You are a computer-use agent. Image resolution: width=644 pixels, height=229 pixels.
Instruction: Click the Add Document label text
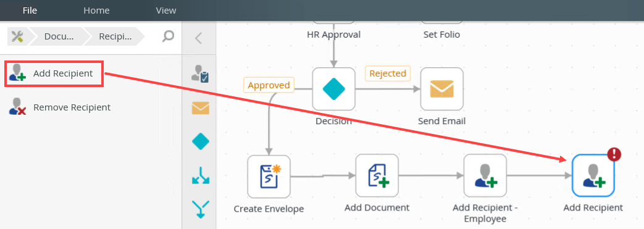tap(377, 207)
